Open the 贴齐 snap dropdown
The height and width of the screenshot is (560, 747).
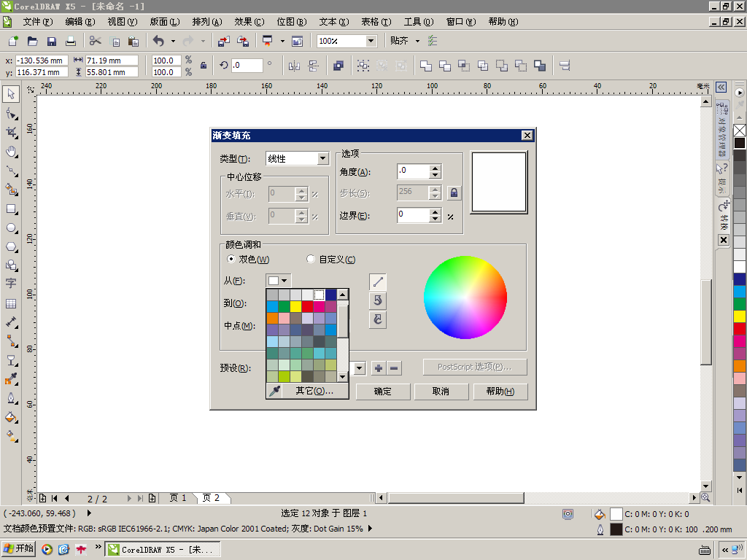pyautogui.click(x=417, y=41)
